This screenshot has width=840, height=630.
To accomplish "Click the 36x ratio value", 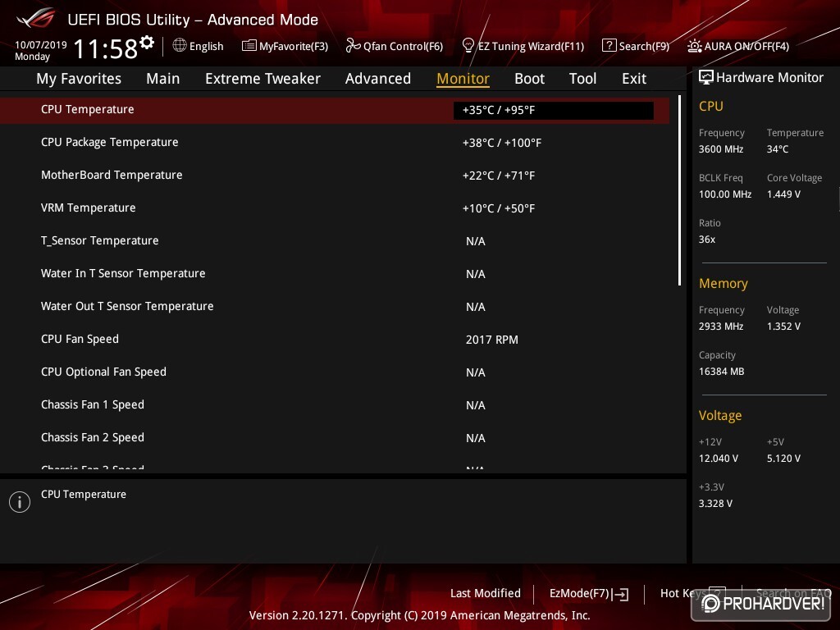I will (707, 240).
